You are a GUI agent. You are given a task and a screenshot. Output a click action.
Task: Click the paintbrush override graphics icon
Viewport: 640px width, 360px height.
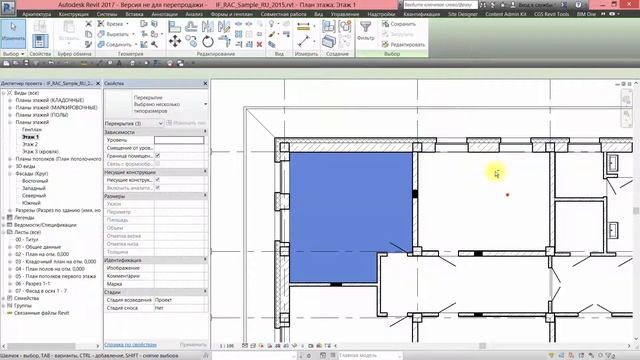272,34
